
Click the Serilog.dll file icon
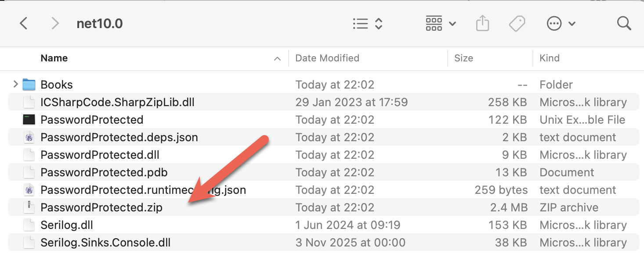pyautogui.click(x=29, y=225)
